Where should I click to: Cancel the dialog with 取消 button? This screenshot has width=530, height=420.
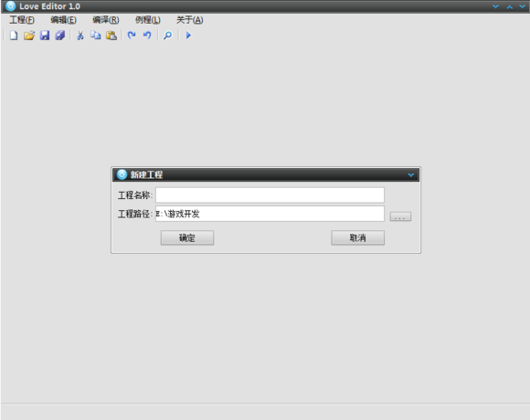[x=357, y=237]
